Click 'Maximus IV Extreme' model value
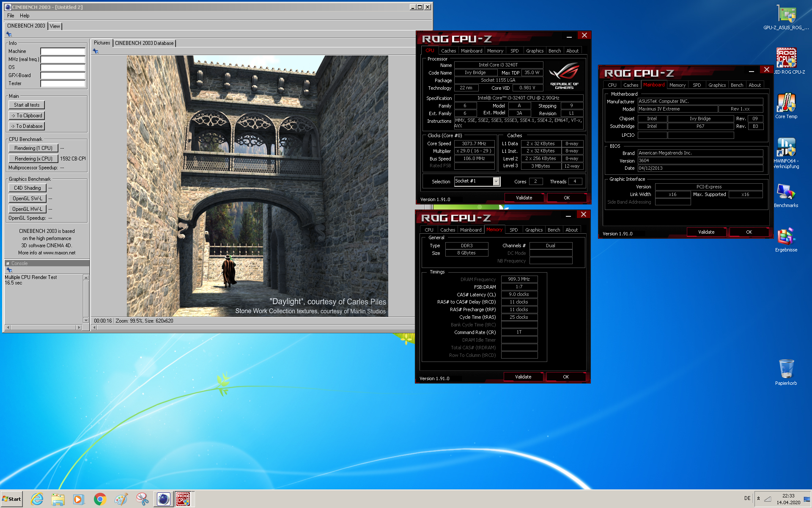 click(678, 109)
